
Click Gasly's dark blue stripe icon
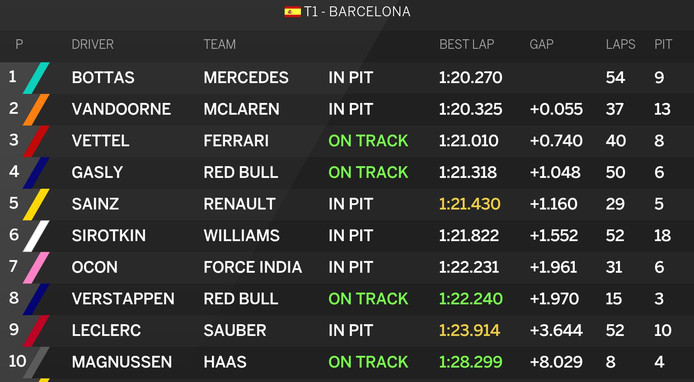[x=36, y=173]
